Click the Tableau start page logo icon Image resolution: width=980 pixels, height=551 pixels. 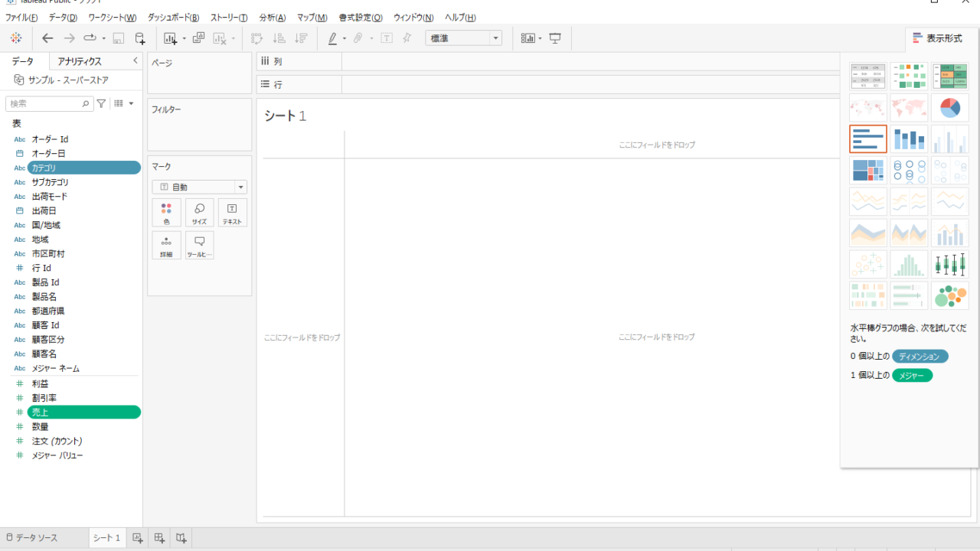coord(16,38)
